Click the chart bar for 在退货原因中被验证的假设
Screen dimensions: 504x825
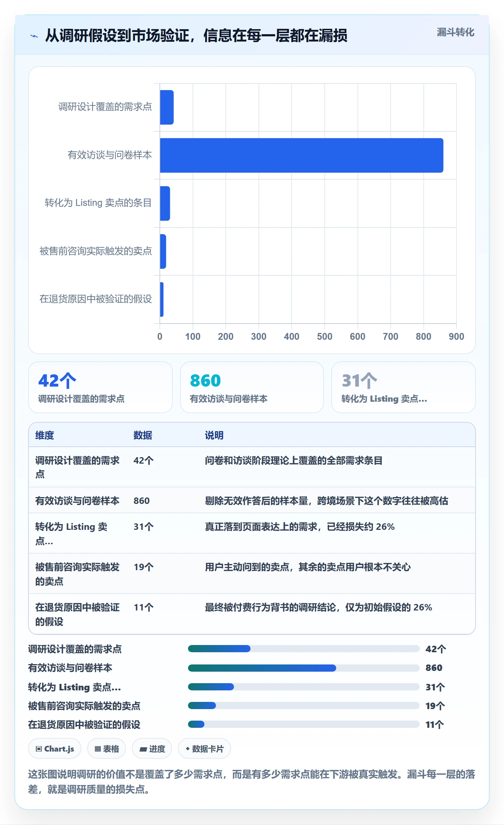[162, 299]
